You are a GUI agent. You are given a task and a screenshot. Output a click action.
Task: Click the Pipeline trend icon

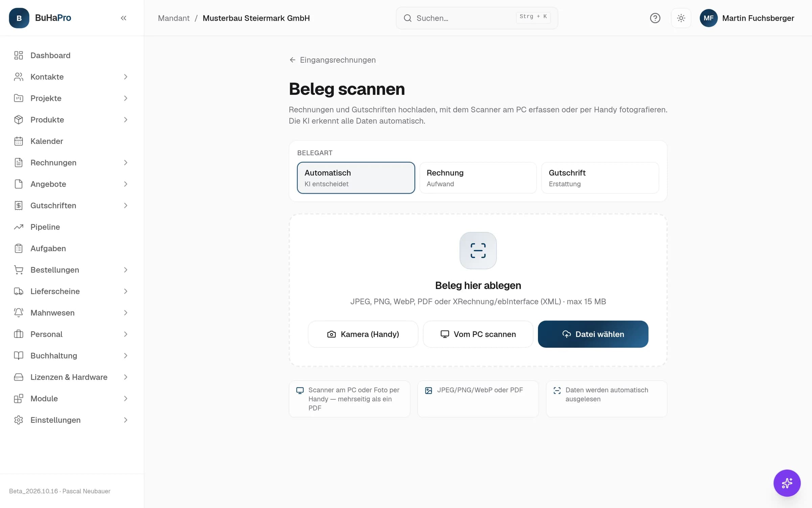(19, 227)
